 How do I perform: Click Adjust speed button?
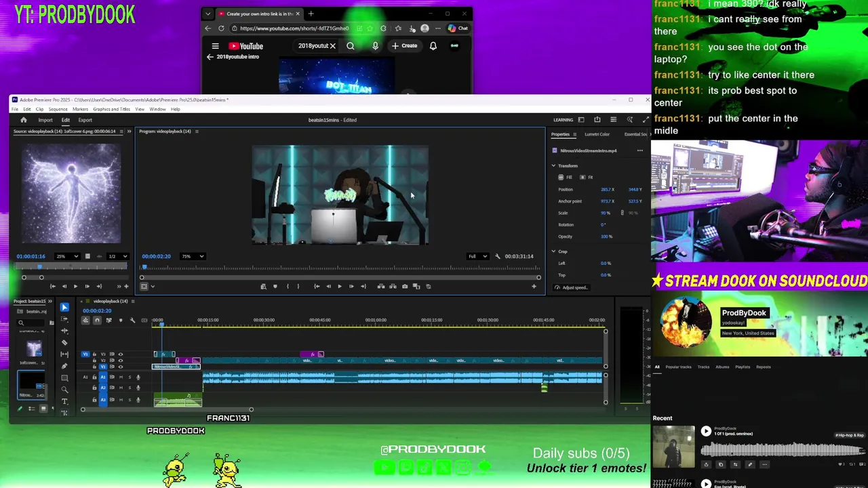point(571,287)
